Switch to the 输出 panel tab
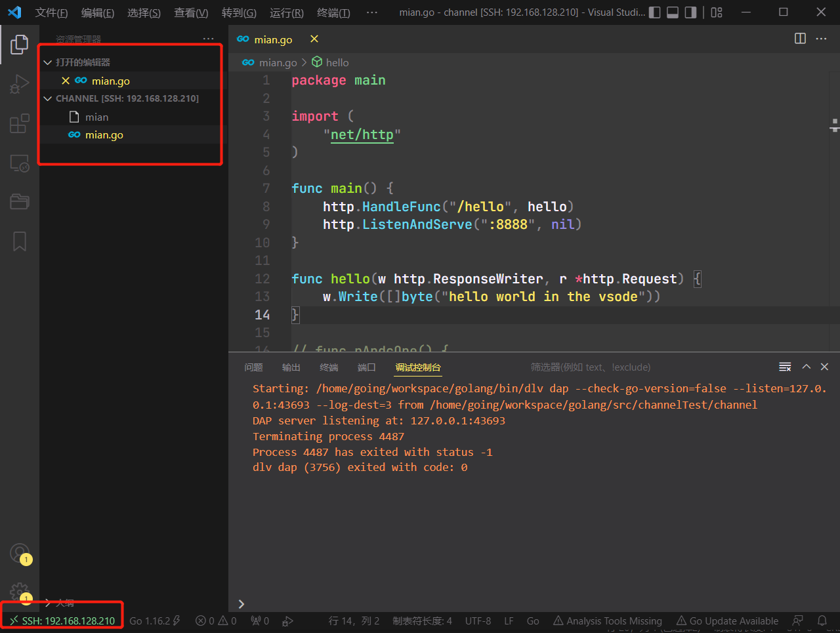840x633 pixels. pyautogui.click(x=291, y=367)
